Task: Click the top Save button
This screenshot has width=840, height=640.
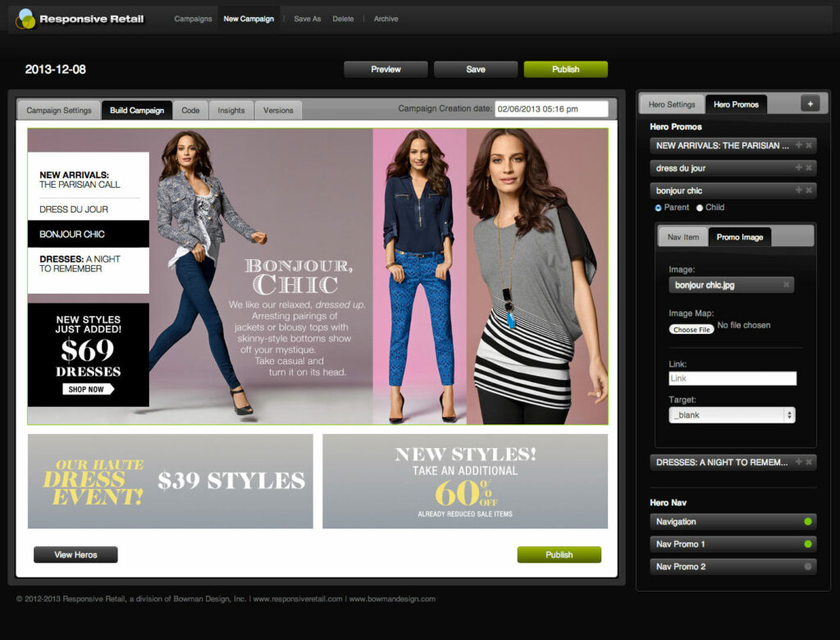Action: click(x=476, y=69)
